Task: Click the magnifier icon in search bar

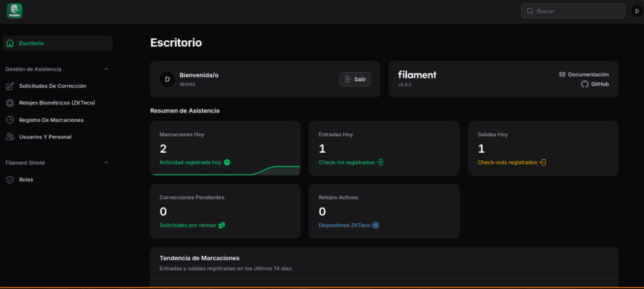Action: [530, 11]
